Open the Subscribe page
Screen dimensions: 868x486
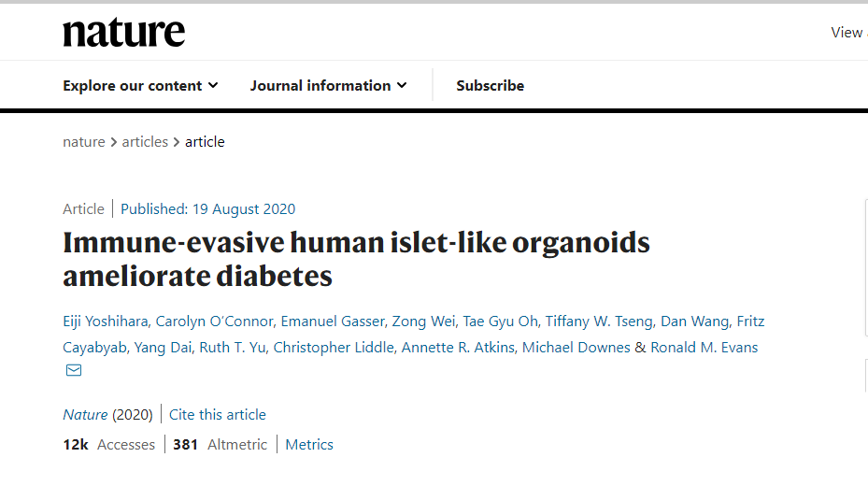490,85
